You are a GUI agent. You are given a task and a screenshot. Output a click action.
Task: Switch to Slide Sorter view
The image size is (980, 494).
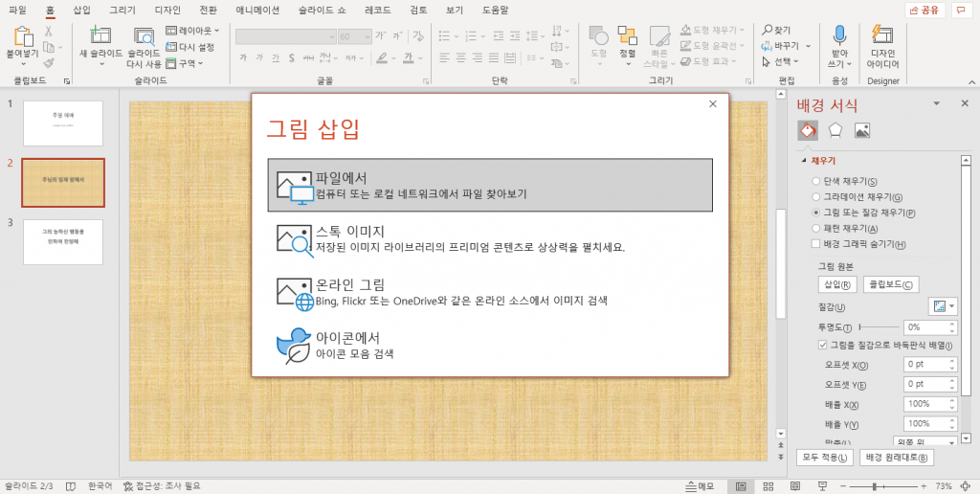(x=768, y=486)
